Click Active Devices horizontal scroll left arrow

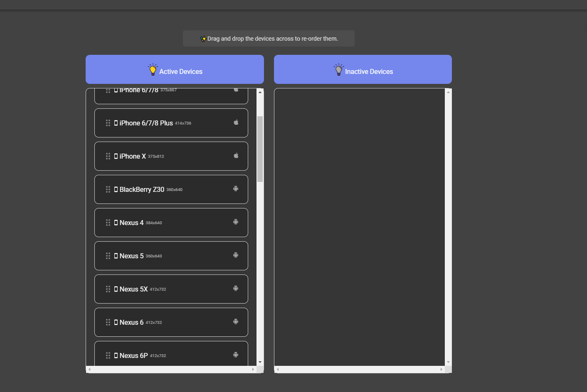[x=89, y=369]
